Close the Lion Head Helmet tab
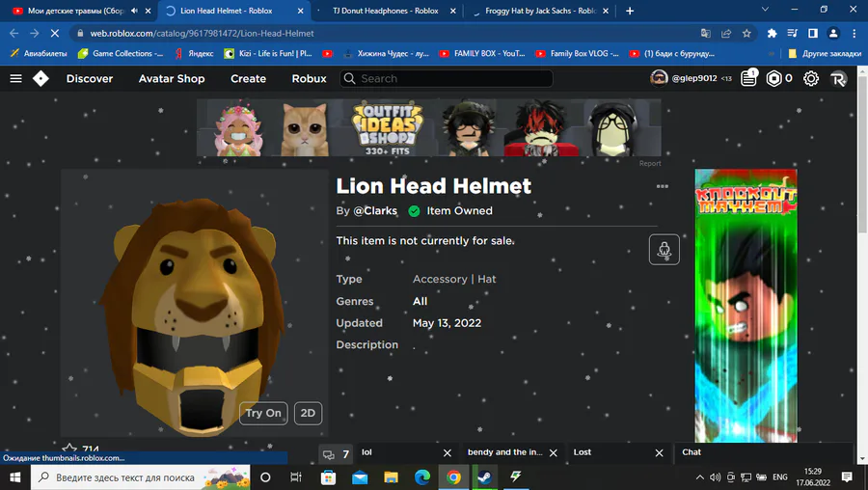 (x=301, y=11)
